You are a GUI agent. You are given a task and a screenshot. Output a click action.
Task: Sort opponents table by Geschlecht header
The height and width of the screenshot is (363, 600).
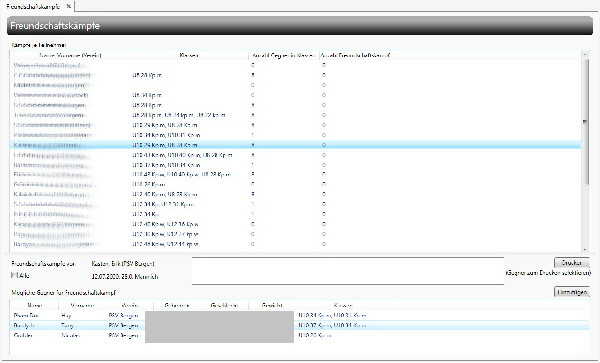(224, 306)
